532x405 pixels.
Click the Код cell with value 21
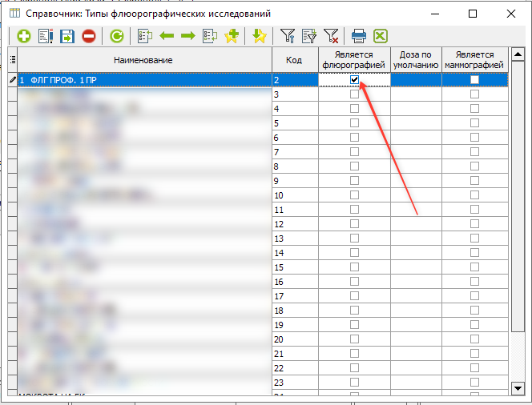tap(295, 354)
